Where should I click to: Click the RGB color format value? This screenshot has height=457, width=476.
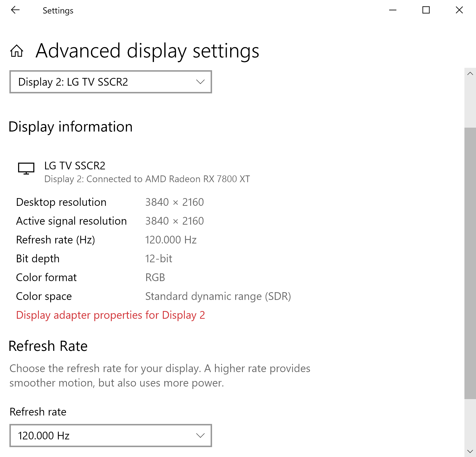click(x=155, y=277)
